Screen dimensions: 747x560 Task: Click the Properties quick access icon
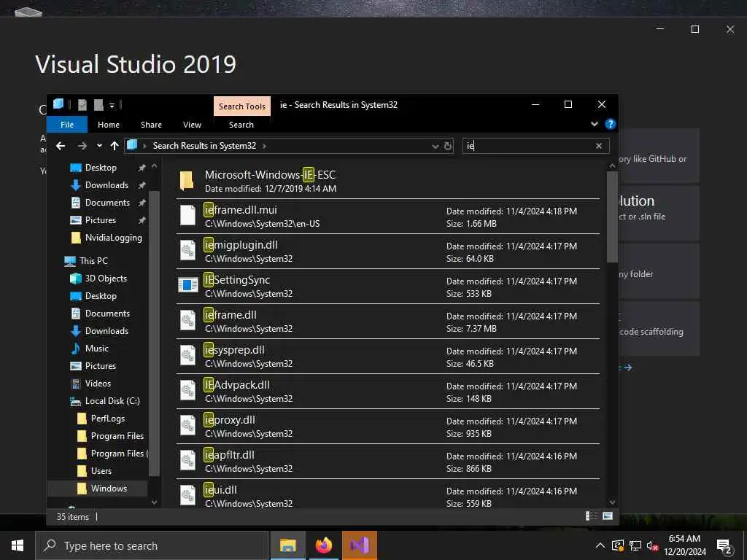click(x=82, y=105)
